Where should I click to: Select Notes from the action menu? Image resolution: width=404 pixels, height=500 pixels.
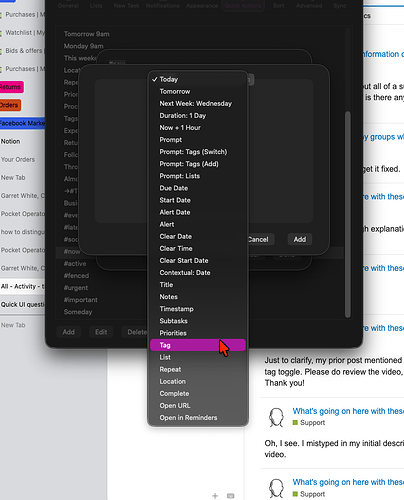198,297
